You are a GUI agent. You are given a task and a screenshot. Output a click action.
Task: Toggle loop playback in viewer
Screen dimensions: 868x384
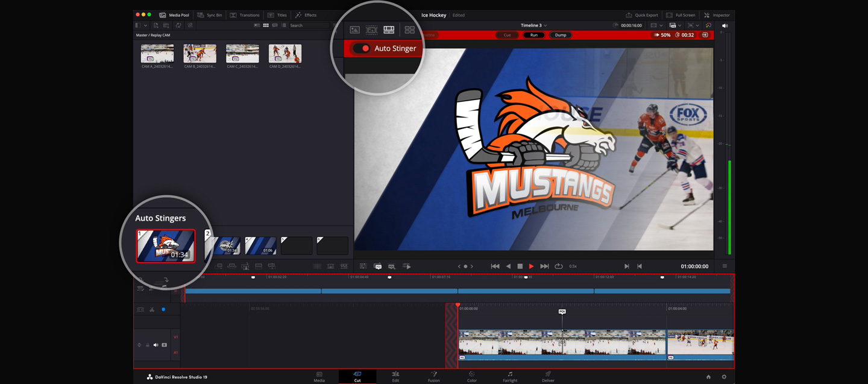point(559,266)
